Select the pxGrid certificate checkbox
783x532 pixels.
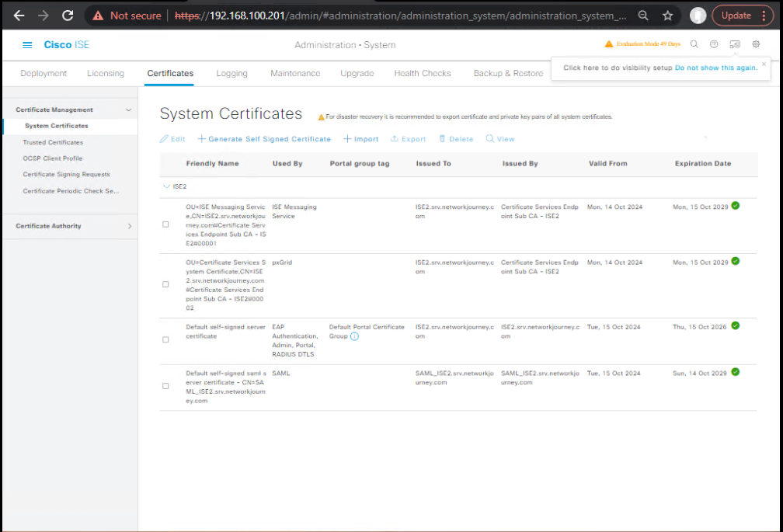[165, 284]
